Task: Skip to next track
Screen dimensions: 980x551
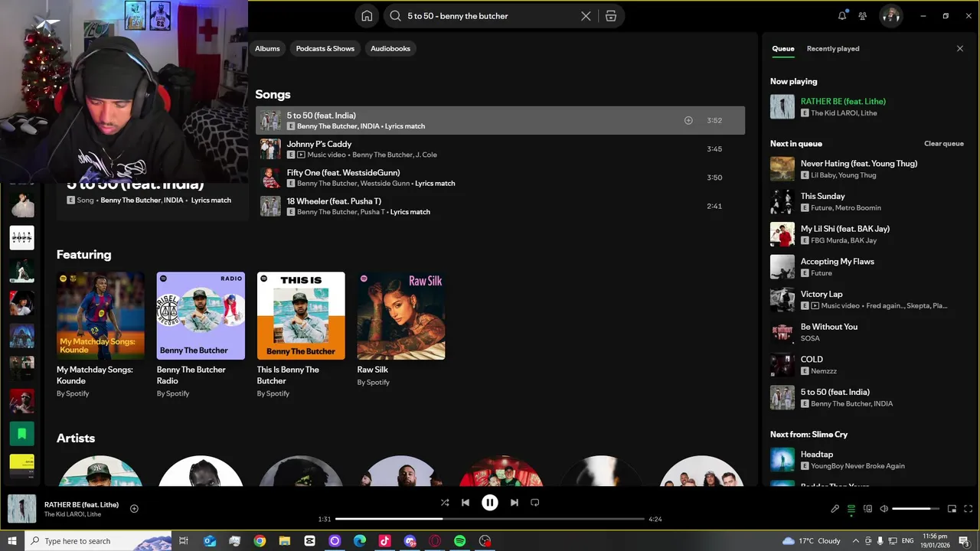Action: pos(514,503)
